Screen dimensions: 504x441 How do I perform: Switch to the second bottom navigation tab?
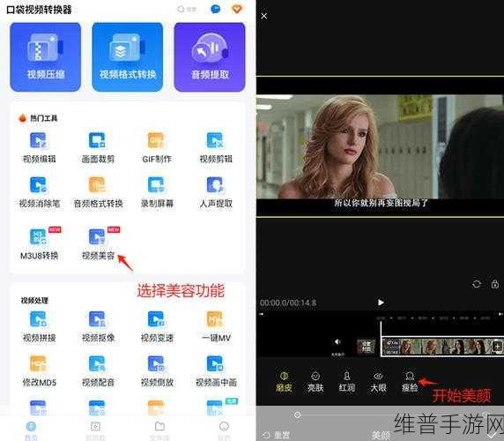tap(95, 430)
